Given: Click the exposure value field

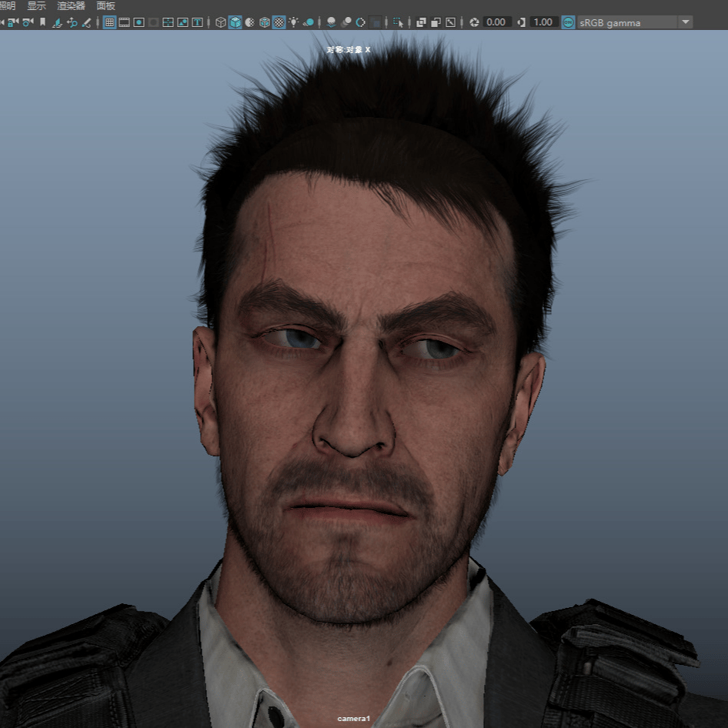Looking at the screenshot, I should [496, 22].
